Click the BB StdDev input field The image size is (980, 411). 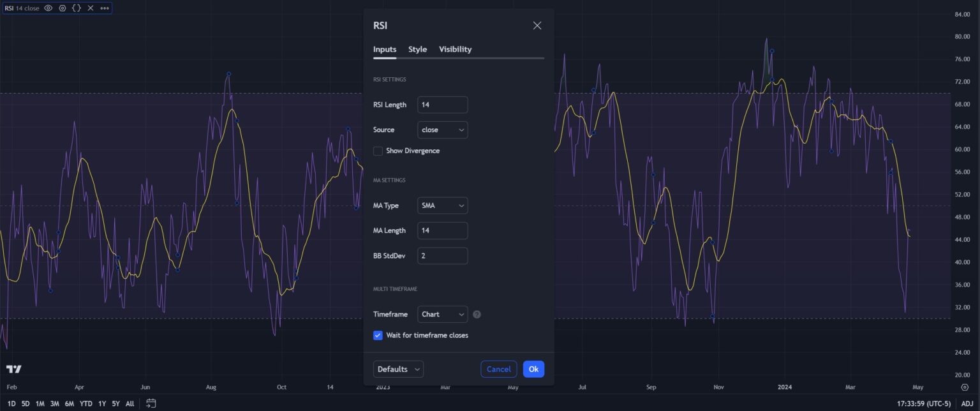point(443,256)
